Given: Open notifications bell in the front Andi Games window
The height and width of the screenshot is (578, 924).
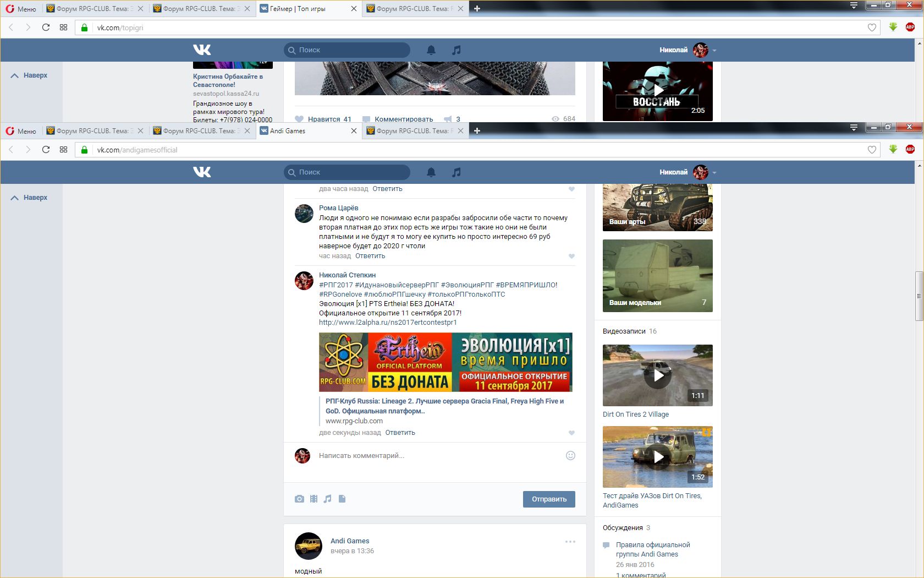Looking at the screenshot, I should (x=431, y=172).
